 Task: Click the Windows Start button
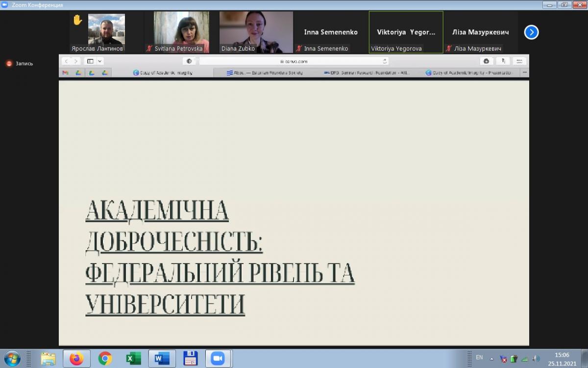pyautogui.click(x=12, y=359)
